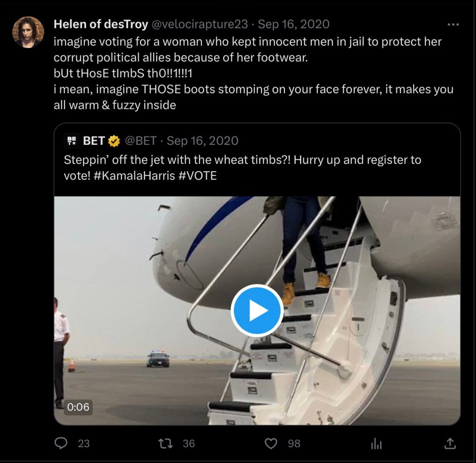Open the #VOTE hashtag link
Image resolution: width=476 pixels, height=463 pixels.
[x=198, y=176]
